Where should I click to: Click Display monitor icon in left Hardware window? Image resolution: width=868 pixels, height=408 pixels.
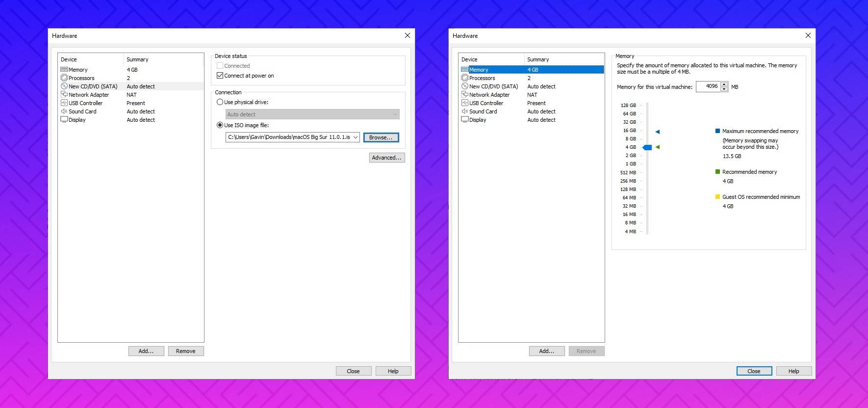point(64,119)
